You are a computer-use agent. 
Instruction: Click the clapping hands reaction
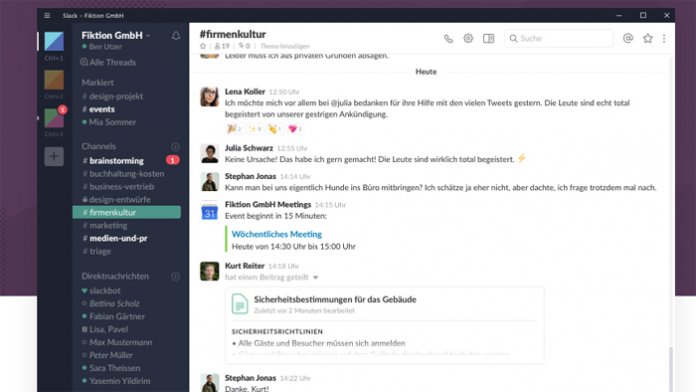[x=275, y=129]
